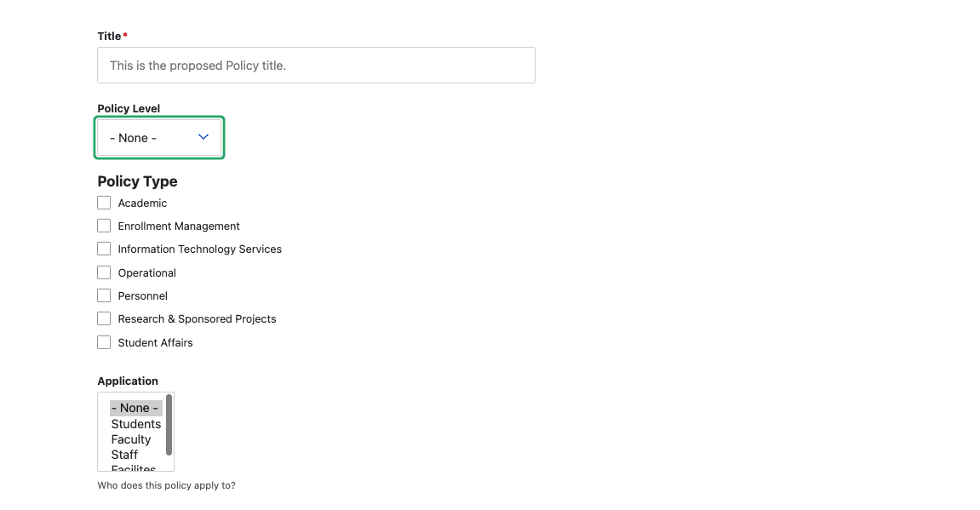Click the Title text input field
This screenshot has width=980, height=510.
pyautogui.click(x=316, y=65)
